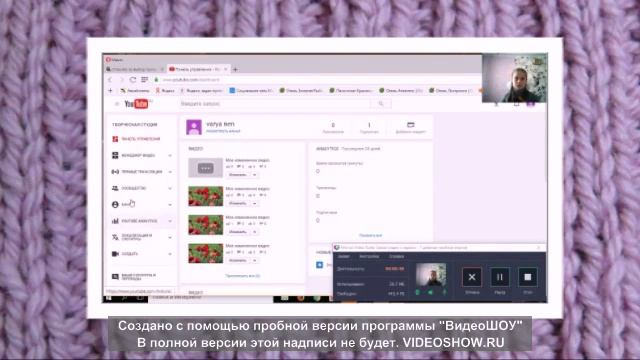Click the browser address bar
The width and height of the screenshot is (640, 360).
318,80
